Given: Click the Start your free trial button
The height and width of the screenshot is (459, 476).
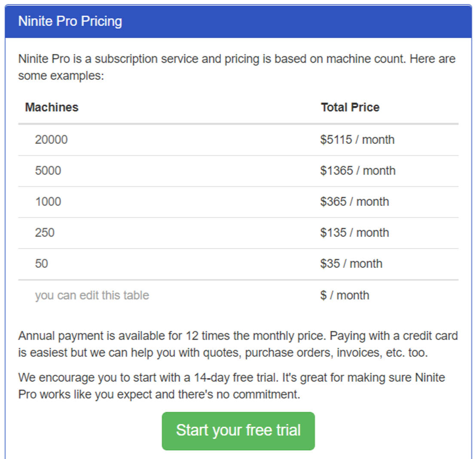Looking at the screenshot, I should tap(238, 431).
